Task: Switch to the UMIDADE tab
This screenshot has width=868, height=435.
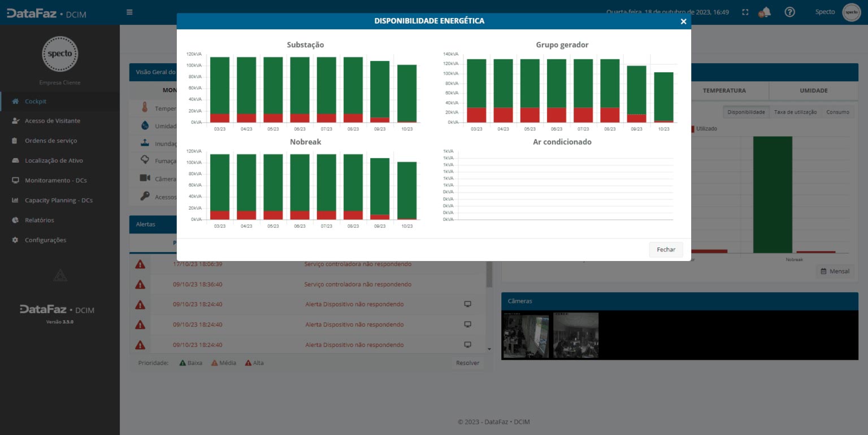Action: (x=813, y=90)
